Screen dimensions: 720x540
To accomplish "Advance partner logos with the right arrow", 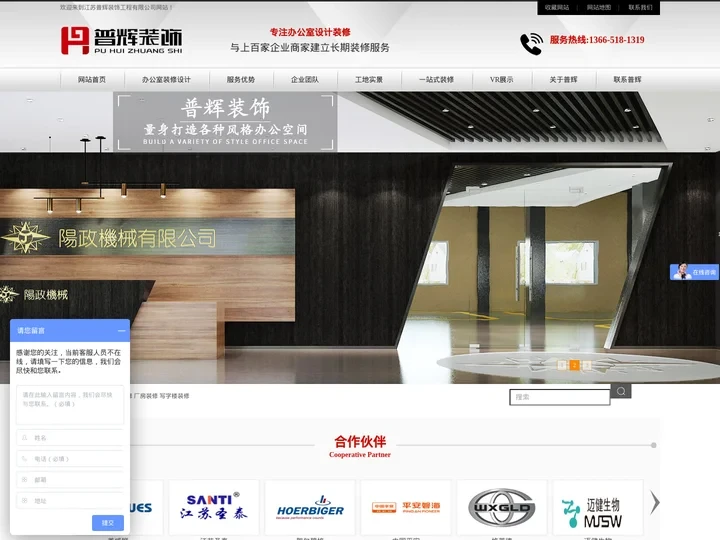I will coord(655,502).
